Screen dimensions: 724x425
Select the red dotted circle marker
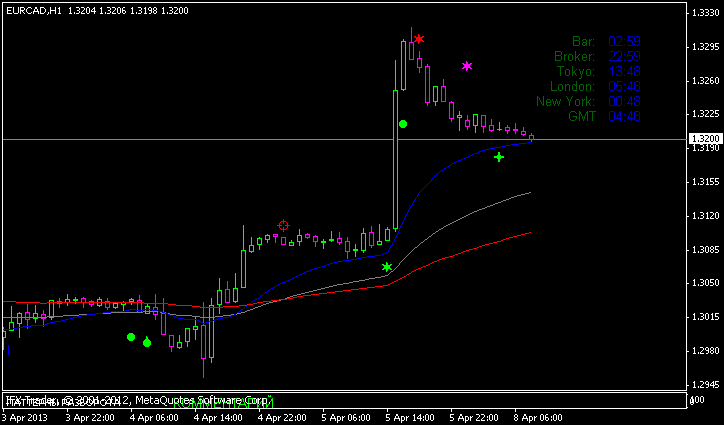click(284, 226)
